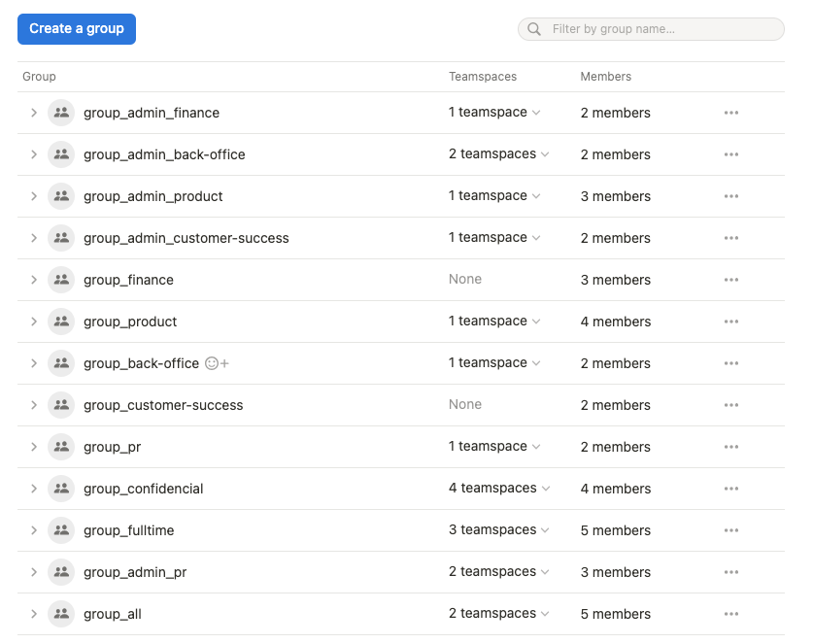The image size is (813, 644).
Task: Open more options for group_fulltime
Action: point(731,530)
